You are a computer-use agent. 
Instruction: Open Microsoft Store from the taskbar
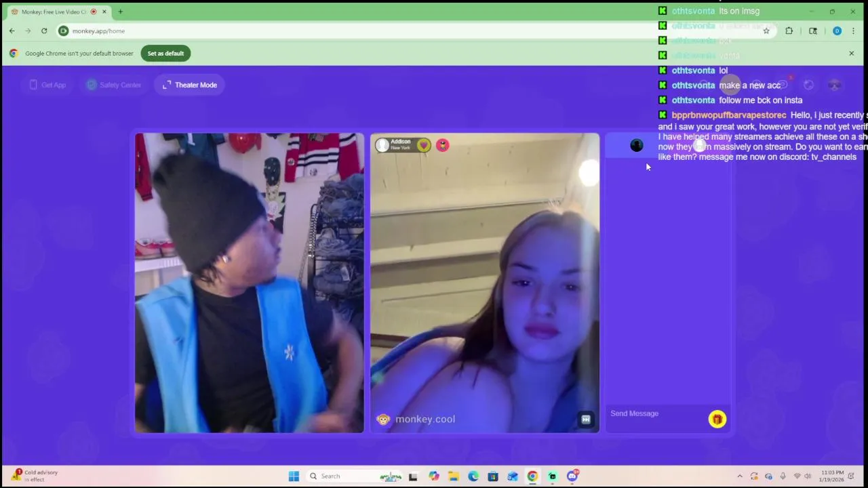(x=493, y=476)
